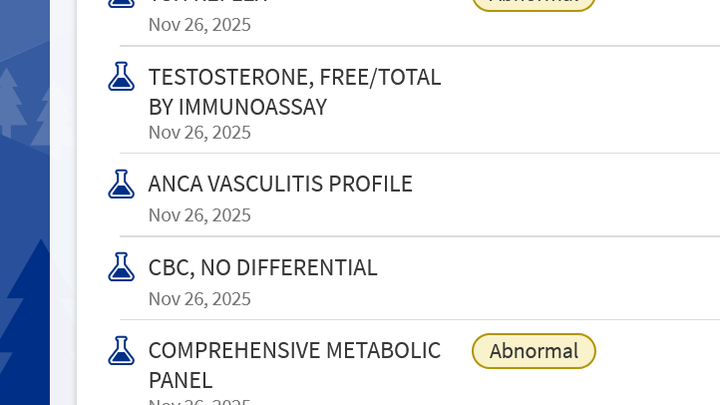Click the Comprehensive Metabolic Panel flask icon

coord(121,350)
